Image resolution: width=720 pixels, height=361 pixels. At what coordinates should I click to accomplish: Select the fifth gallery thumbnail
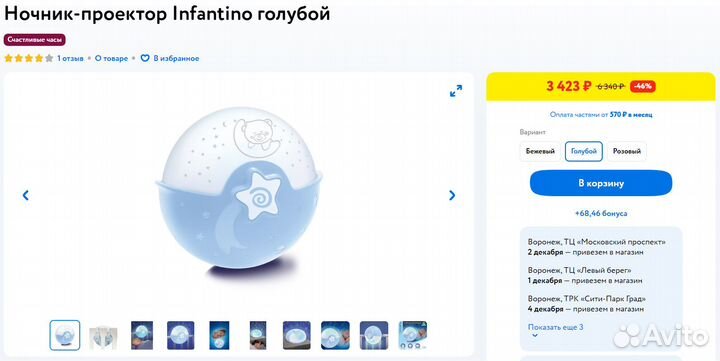tap(219, 335)
